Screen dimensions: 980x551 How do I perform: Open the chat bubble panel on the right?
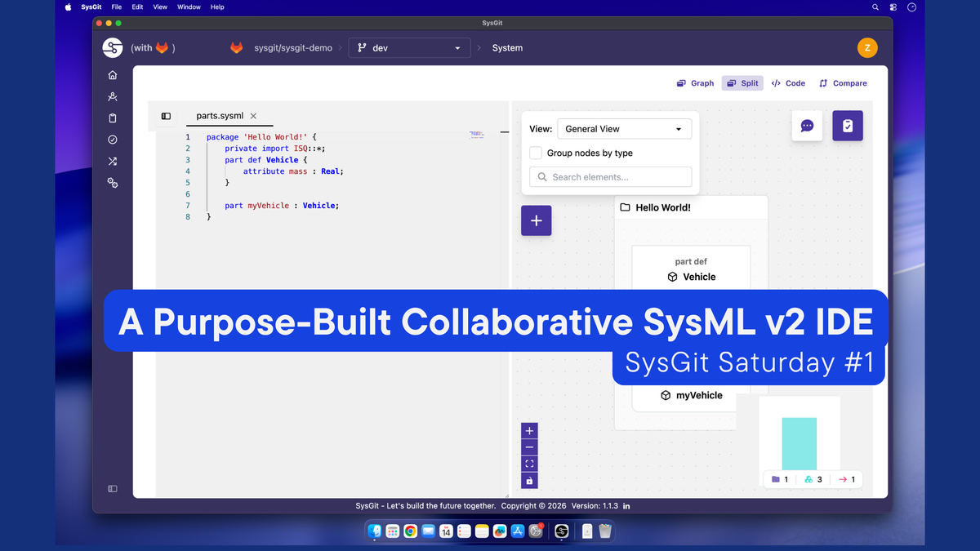(x=807, y=126)
